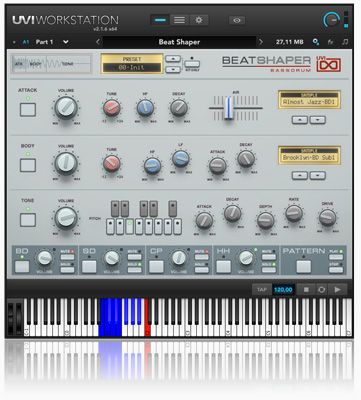
Task: Next sample arrow under Brooklyn-BD Sub1
Action: 318,175
